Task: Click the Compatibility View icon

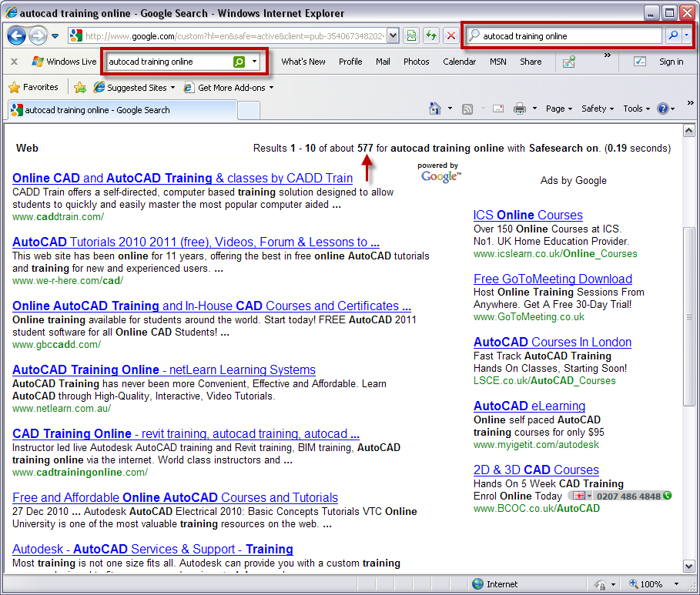Action: click(x=412, y=35)
